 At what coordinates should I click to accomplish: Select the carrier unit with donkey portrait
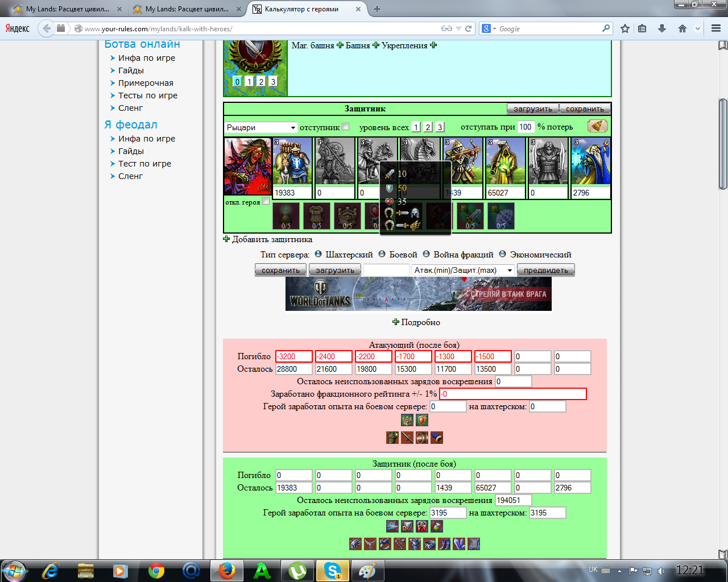click(292, 161)
